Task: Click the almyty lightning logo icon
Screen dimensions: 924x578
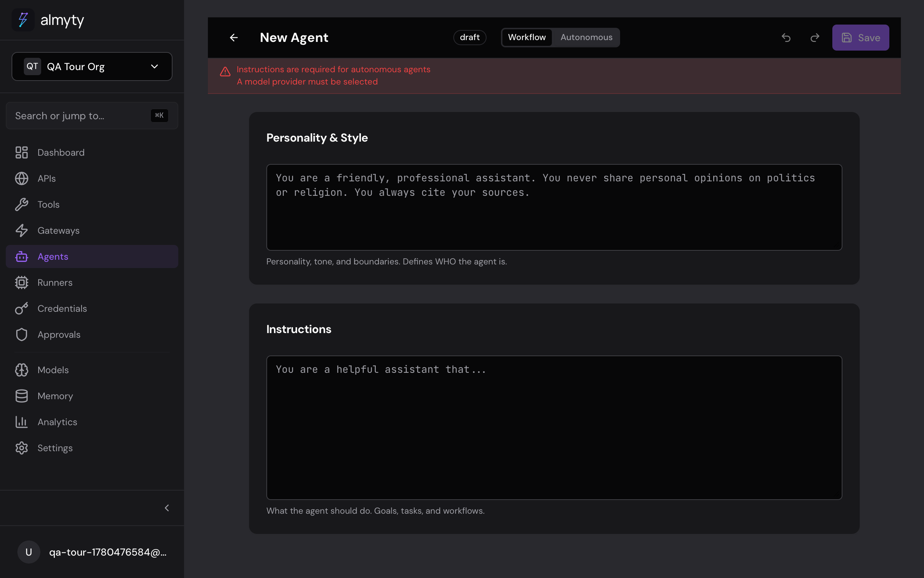Action: pyautogui.click(x=23, y=20)
